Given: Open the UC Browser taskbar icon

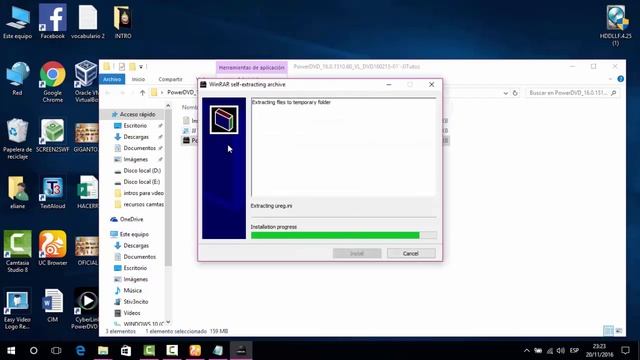Looking at the screenshot, I should (195, 351).
